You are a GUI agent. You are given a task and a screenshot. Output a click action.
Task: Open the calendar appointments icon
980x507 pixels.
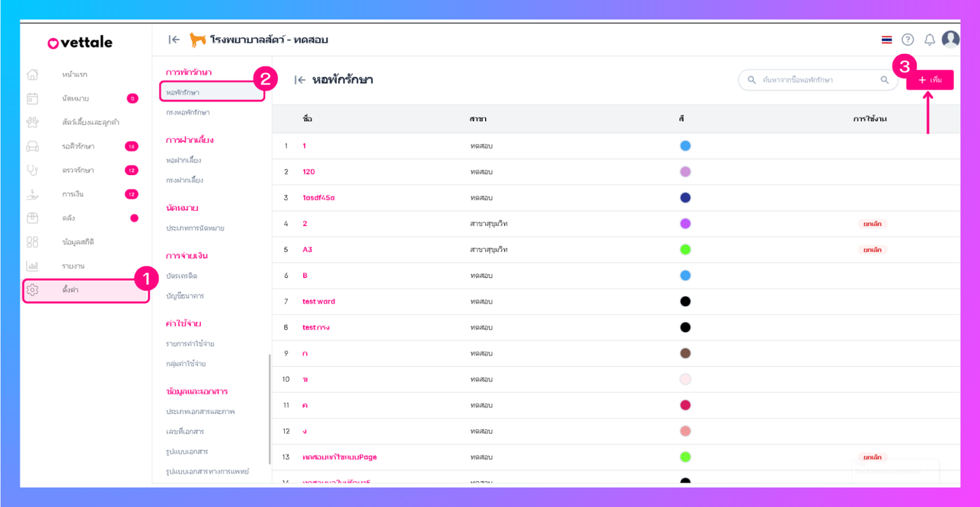(32, 99)
